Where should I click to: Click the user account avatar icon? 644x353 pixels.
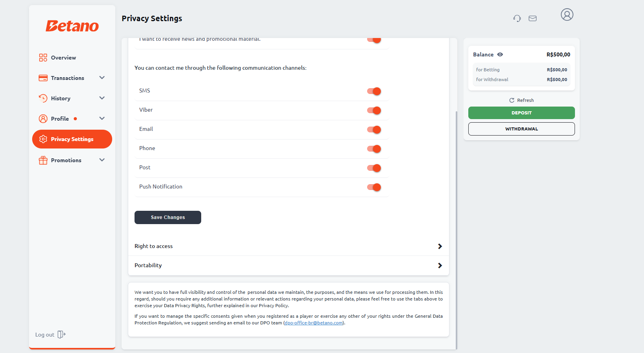[567, 15]
